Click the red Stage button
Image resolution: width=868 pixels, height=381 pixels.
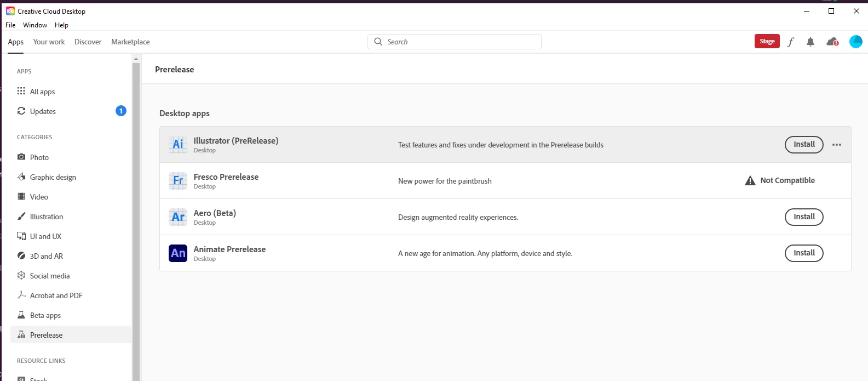click(x=767, y=41)
